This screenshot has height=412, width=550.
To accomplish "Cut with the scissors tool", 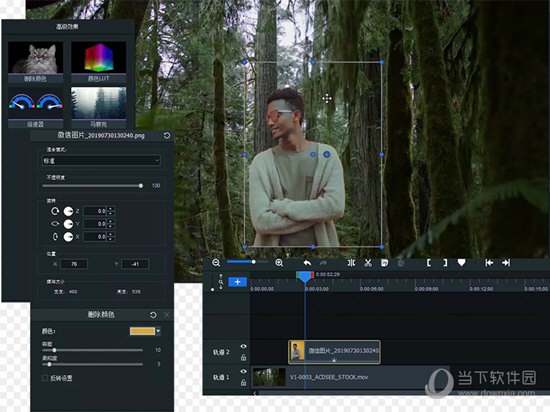I will tap(368, 263).
